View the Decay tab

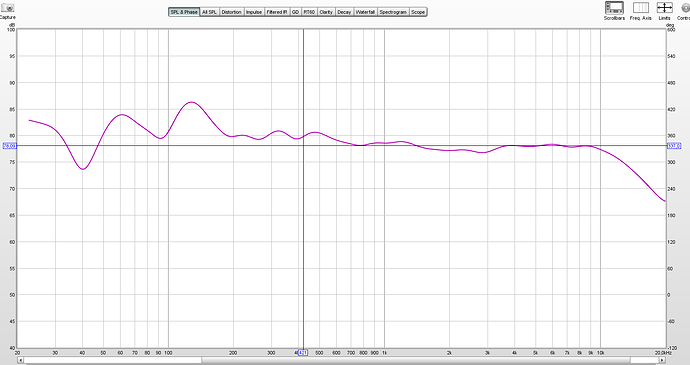[344, 12]
